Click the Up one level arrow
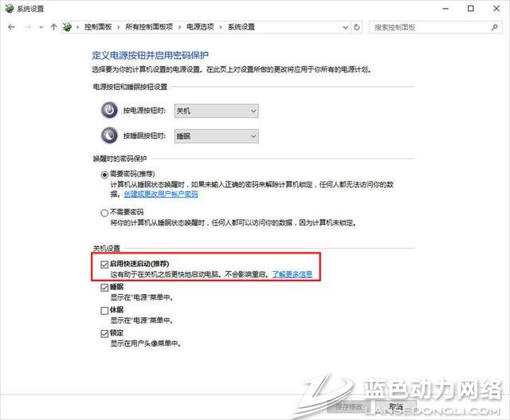The height and width of the screenshot is (420, 510). tap(53, 26)
